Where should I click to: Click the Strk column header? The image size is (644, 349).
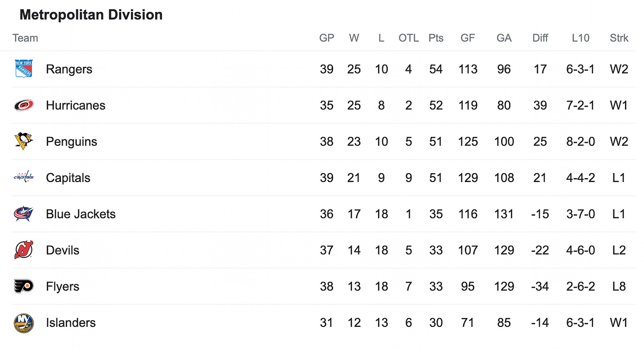(619, 38)
